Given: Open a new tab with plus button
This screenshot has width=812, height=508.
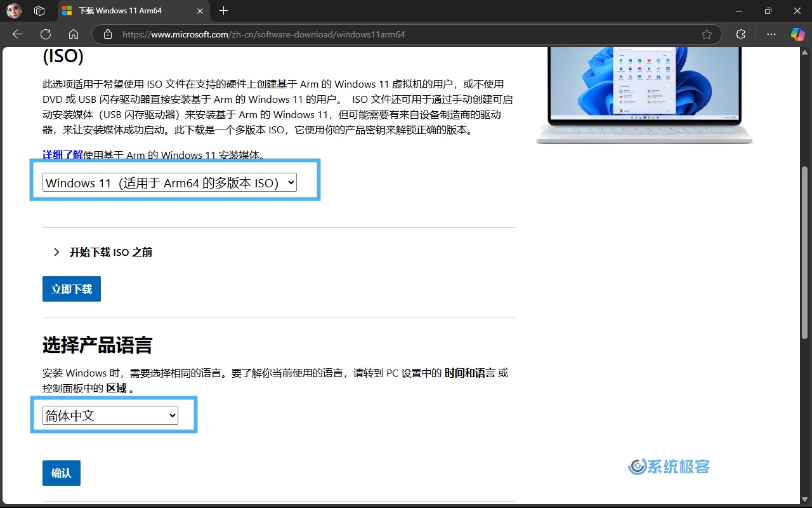Looking at the screenshot, I should pyautogui.click(x=223, y=11).
